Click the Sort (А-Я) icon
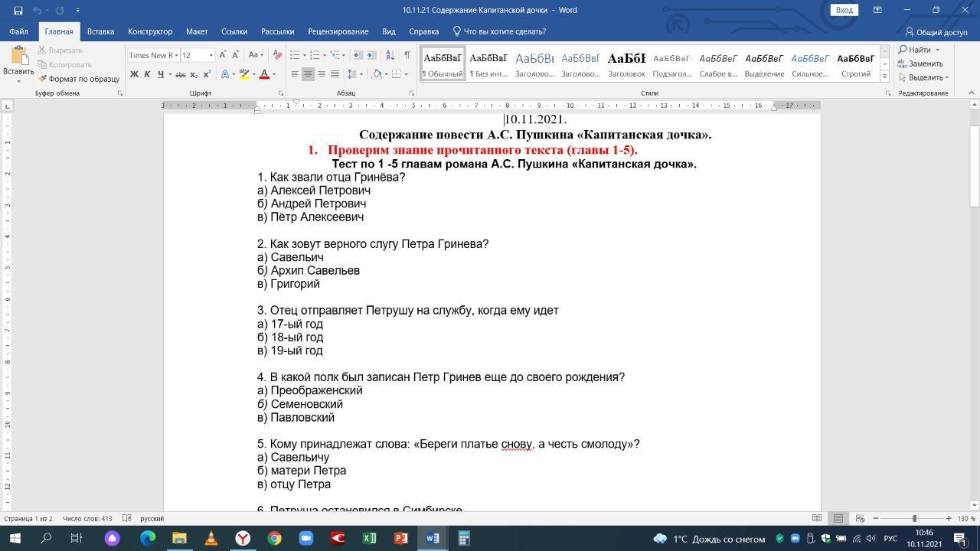The image size is (980, 551). 390,55
